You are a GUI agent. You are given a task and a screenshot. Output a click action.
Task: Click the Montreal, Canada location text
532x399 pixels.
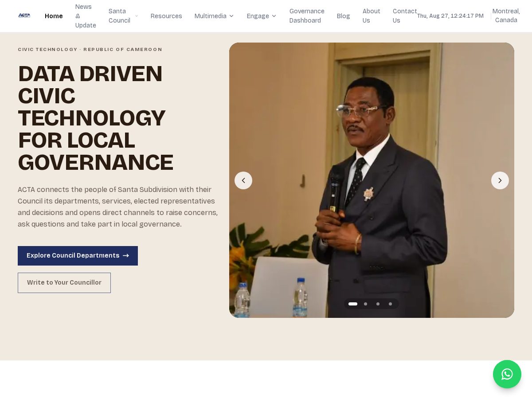506,16
